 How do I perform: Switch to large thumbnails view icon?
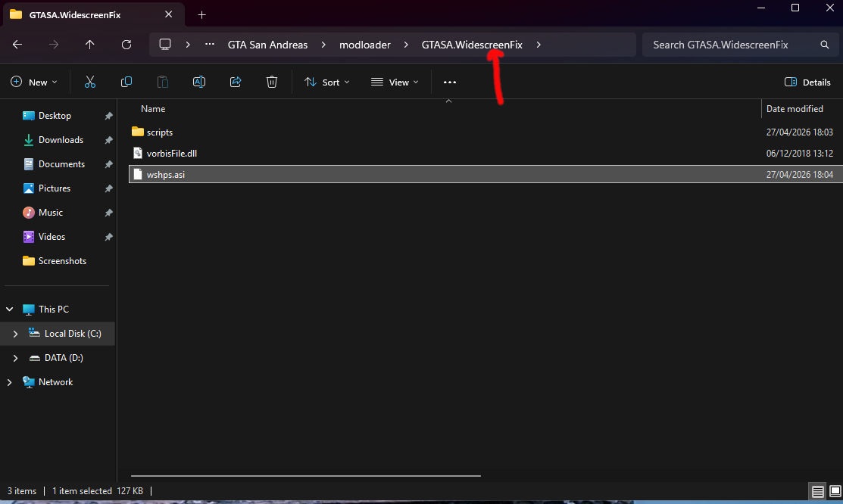point(835,491)
